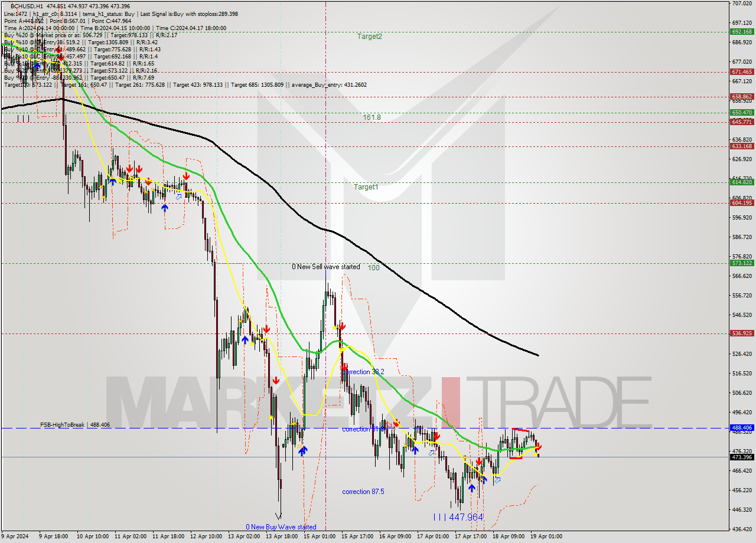756x543 pixels.
Task: Click the '15 Apr 01:00' time label
Action: 320,537
